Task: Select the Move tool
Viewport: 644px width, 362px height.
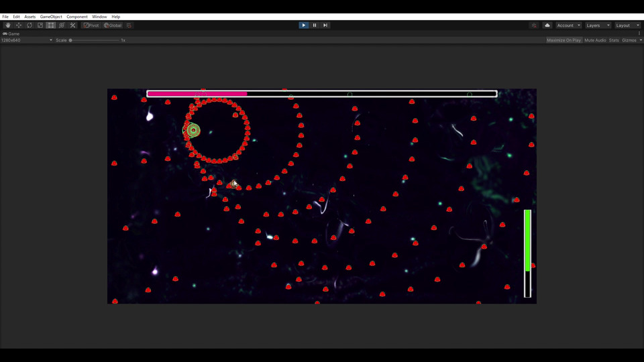Action: click(19, 25)
